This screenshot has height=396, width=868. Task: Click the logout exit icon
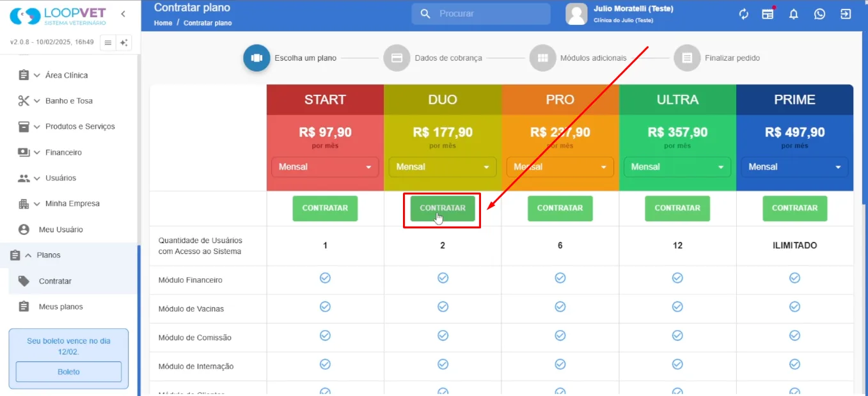click(x=846, y=14)
